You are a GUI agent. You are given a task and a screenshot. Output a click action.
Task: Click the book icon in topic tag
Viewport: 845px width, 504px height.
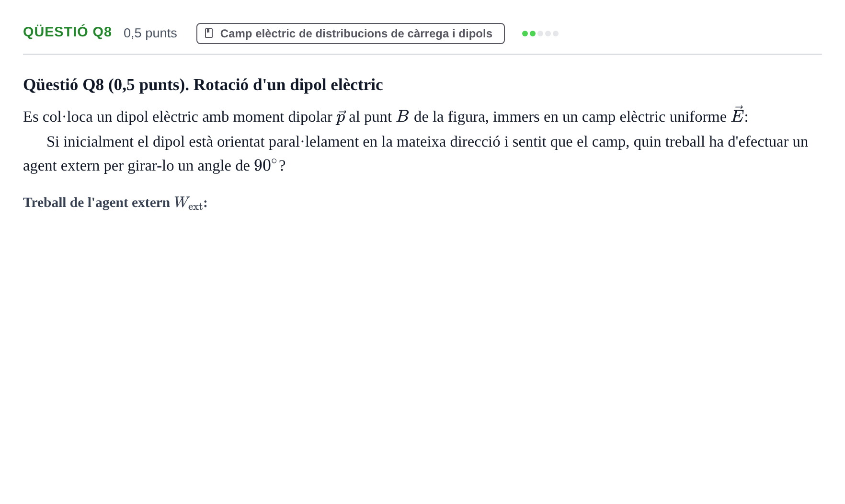[209, 34]
